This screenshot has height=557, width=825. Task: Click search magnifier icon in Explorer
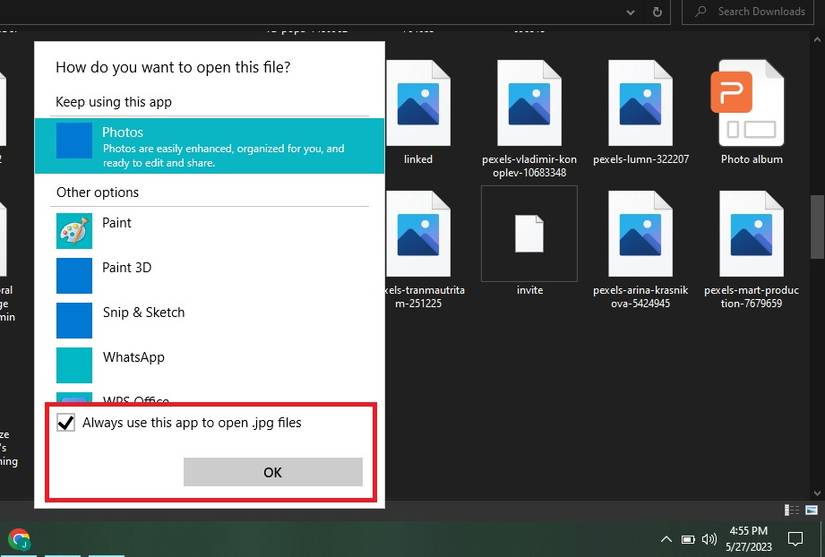pos(700,11)
